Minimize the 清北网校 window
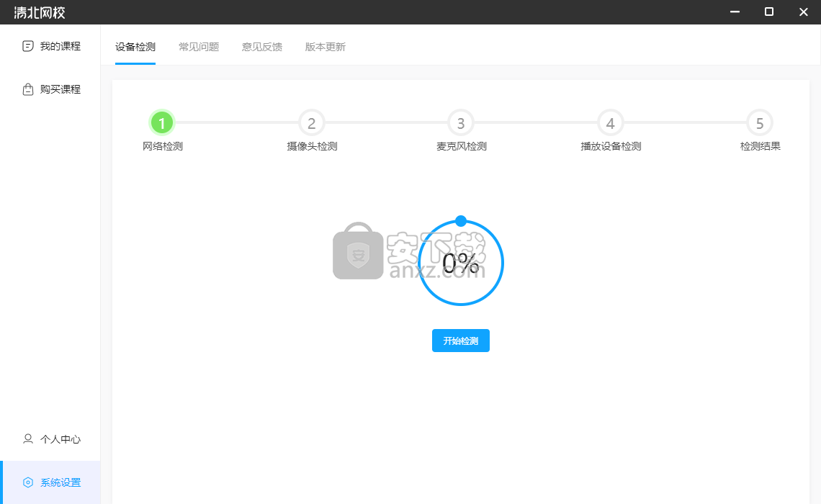The height and width of the screenshot is (504, 821). pos(735,12)
